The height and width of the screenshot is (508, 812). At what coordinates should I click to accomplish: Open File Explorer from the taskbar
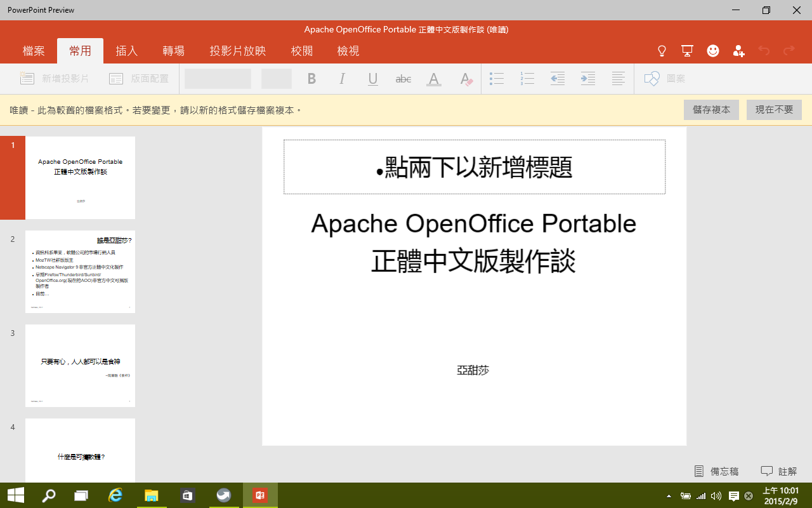(x=151, y=495)
